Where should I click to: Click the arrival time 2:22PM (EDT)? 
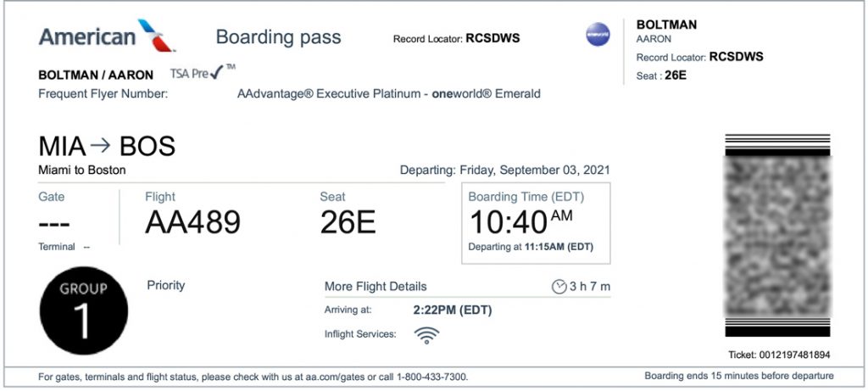pyautogui.click(x=452, y=310)
